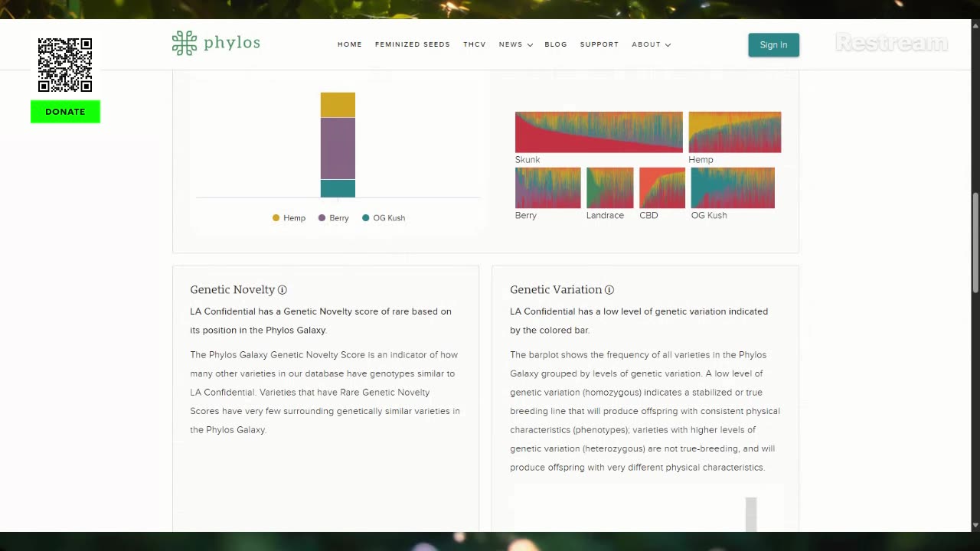
Task: Click the QR code image
Action: tap(65, 65)
